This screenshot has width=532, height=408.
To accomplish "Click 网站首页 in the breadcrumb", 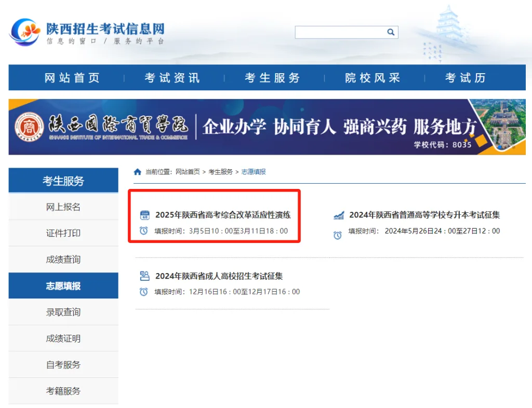I will [x=188, y=172].
